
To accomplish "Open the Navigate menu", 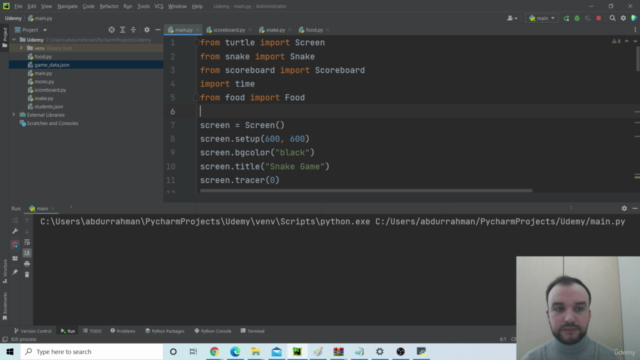I will point(67,6).
